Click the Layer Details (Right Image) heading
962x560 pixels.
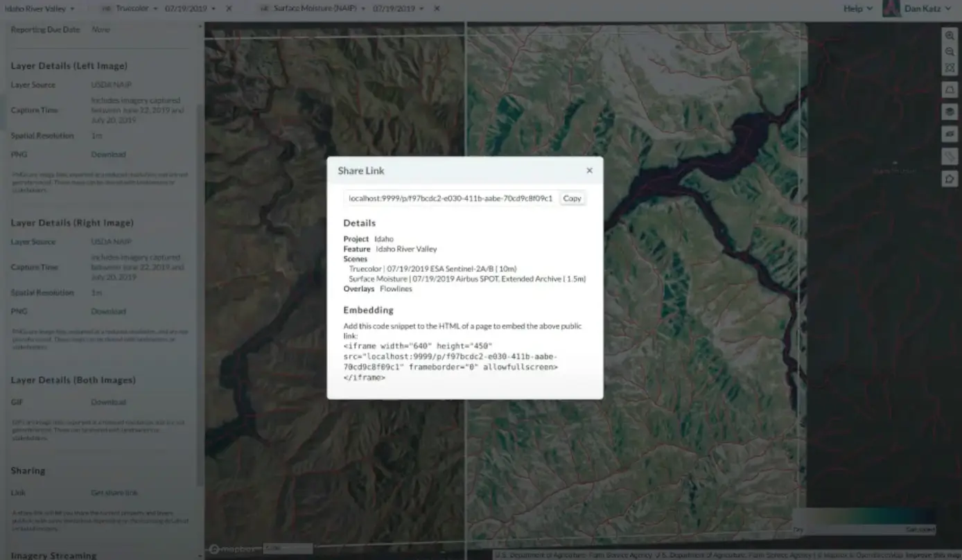pos(72,223)
